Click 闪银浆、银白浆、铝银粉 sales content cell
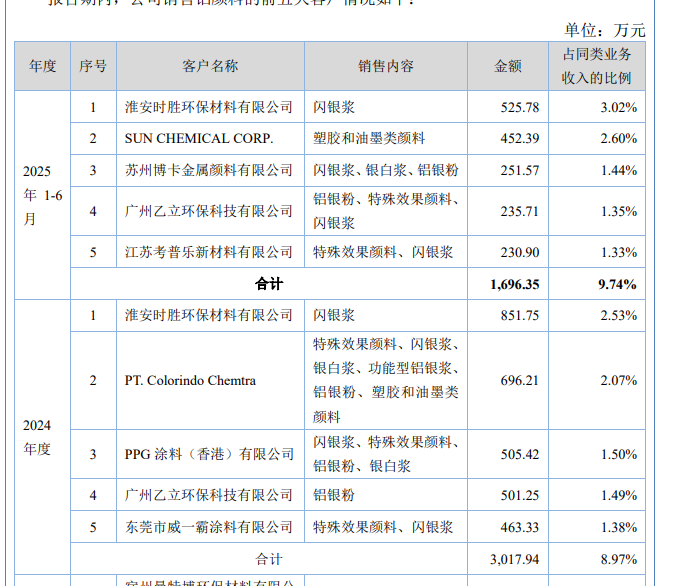684x586 pixels. click(x=386, y=170)
